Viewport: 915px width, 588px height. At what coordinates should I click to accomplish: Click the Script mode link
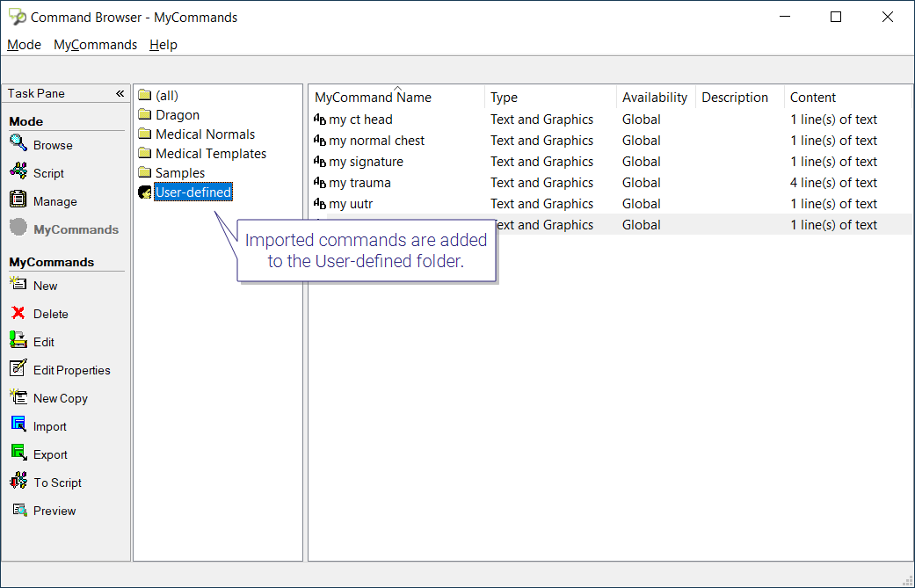(x=48, y=173)
